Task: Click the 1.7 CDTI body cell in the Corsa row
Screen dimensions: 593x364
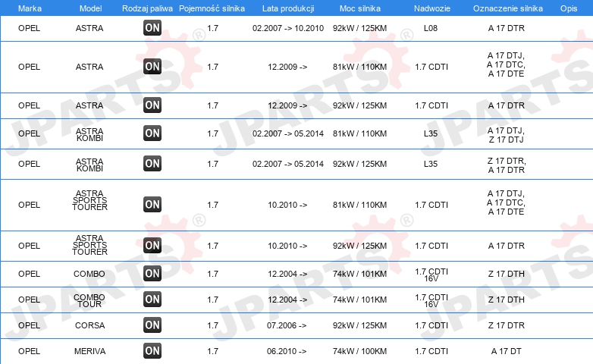Action: pos(431,325)
